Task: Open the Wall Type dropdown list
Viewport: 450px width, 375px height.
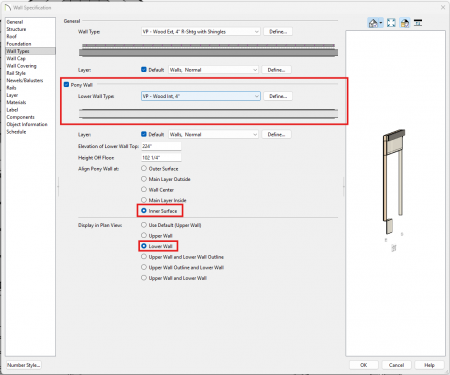Action: (x=201, y=32)
